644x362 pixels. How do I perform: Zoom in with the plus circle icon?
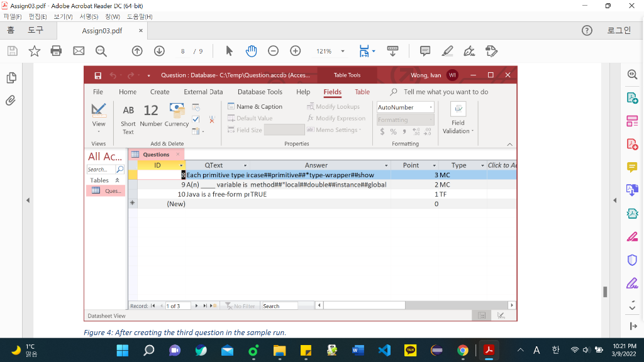pyautogui.click(x=296, y=51)
